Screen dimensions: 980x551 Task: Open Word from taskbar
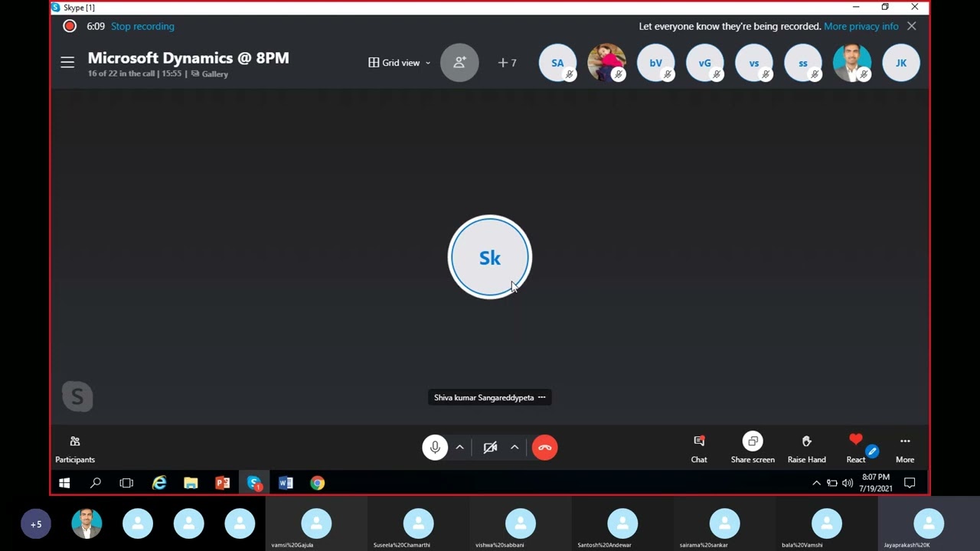(286, 483)
